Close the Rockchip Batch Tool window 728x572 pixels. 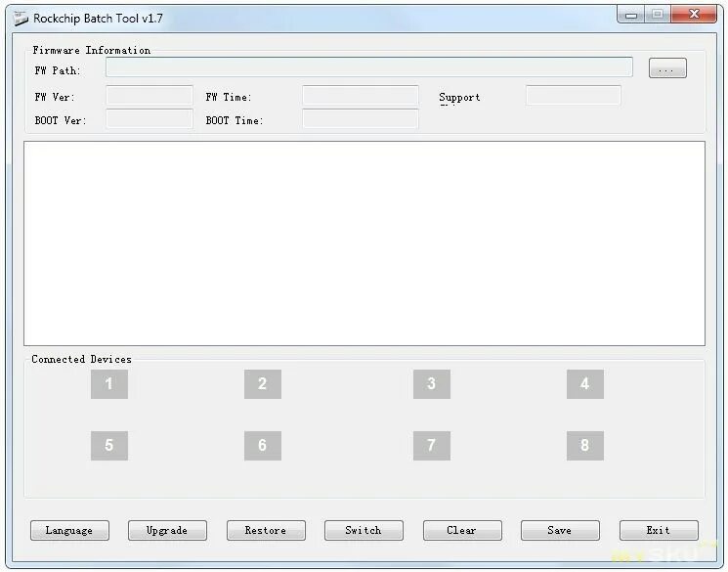[694, 14]
